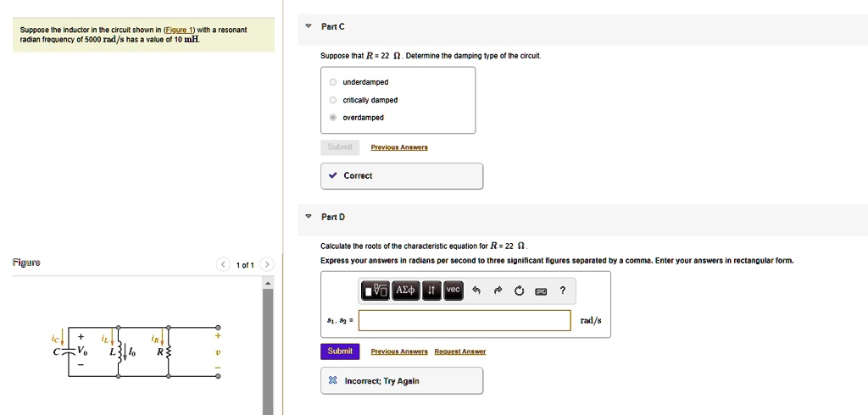Submit the Part D answer
This screenshot has height=415, width=868.
340,351
